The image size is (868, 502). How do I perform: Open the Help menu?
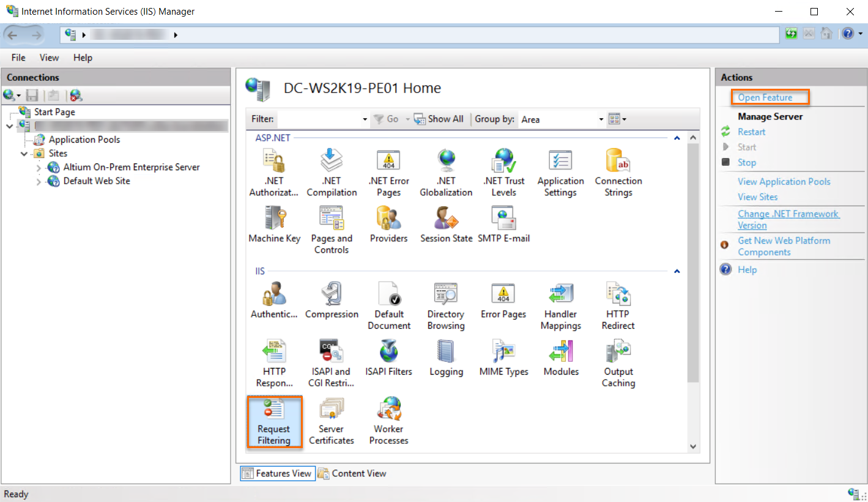click(83, 58)
